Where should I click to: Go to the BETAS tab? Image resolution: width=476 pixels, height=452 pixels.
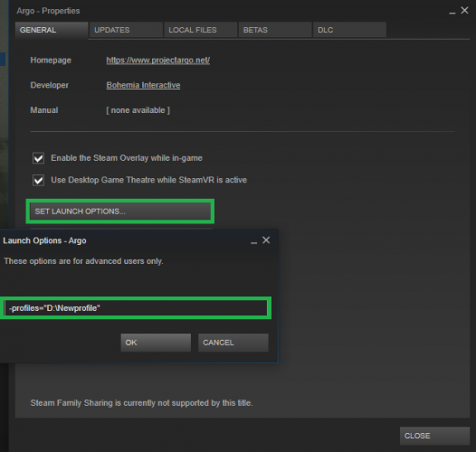(275, 30)
